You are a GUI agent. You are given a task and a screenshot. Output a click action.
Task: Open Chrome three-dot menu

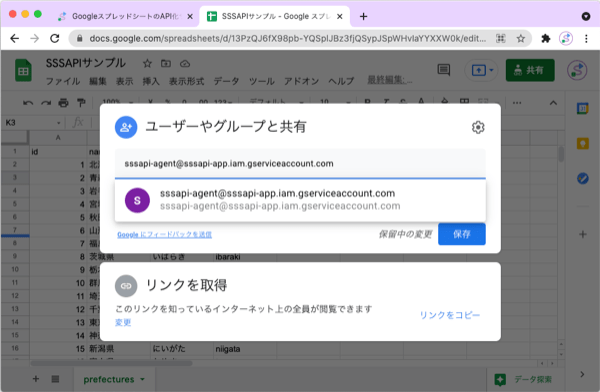(586, 38)
